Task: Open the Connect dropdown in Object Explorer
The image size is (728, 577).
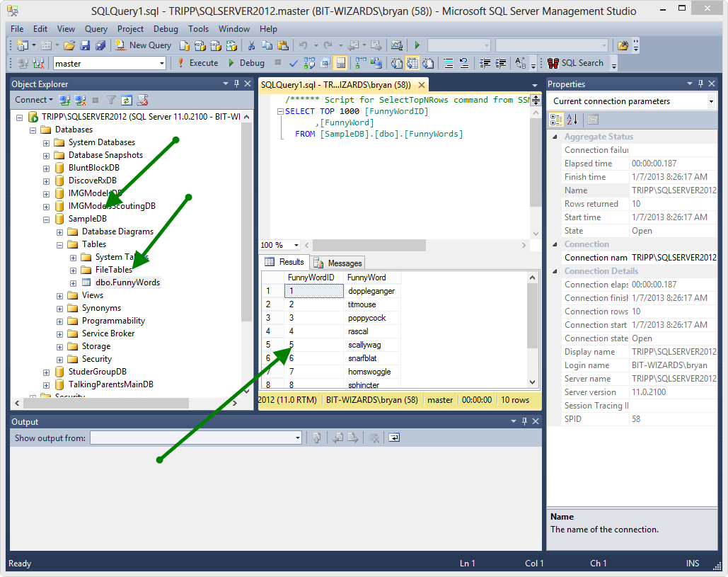Action: click(33, 100)
